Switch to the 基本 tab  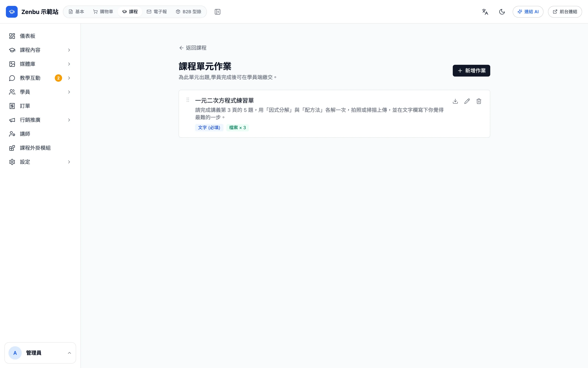click(76, 12)
